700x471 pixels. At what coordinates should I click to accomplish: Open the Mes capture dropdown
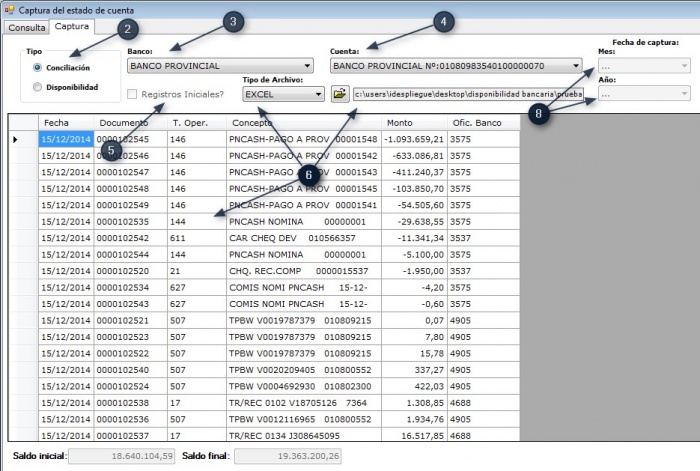click(x=644, y=66)
